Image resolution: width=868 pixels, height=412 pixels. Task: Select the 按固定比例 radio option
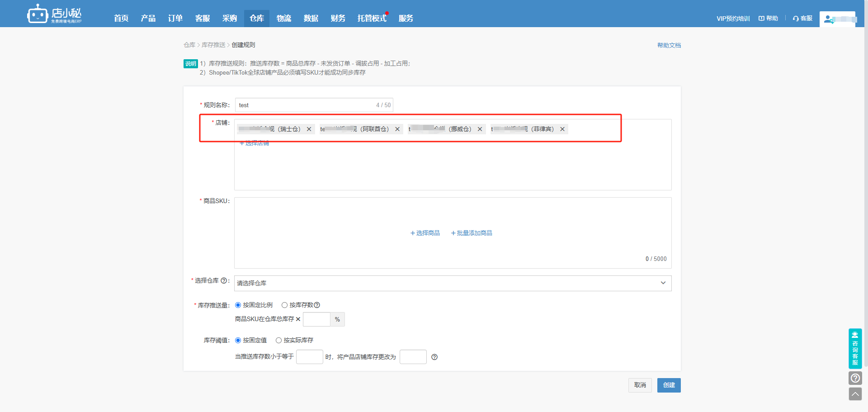(238, 305)
